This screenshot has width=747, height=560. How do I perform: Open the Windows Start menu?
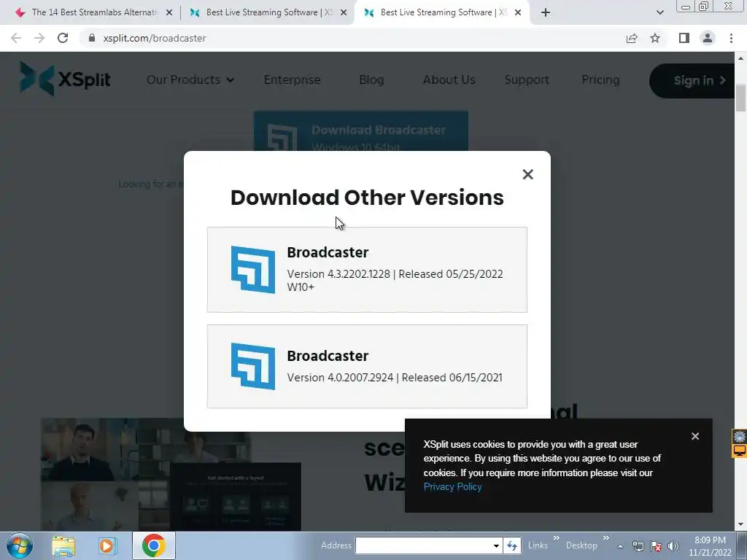(x=20, y=545)
